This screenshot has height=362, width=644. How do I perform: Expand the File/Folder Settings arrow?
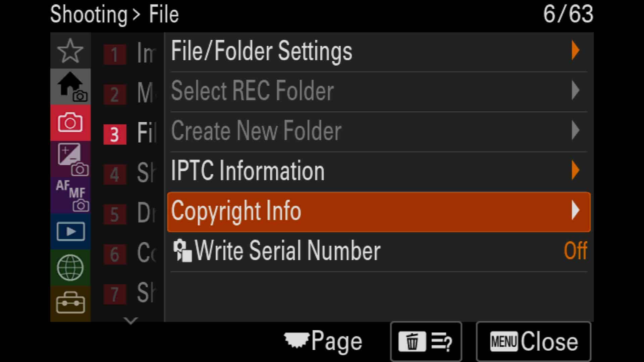(576, 51)
